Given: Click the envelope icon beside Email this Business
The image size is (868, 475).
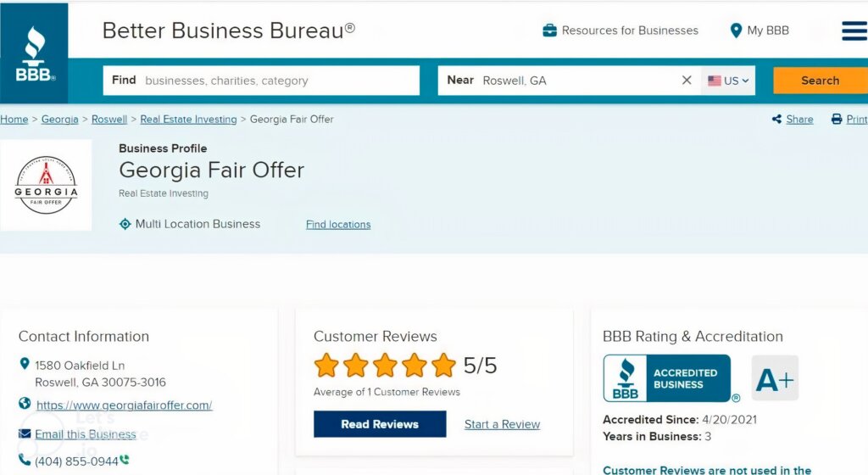Looking at the screenshot, I should [x=25, y=433].
